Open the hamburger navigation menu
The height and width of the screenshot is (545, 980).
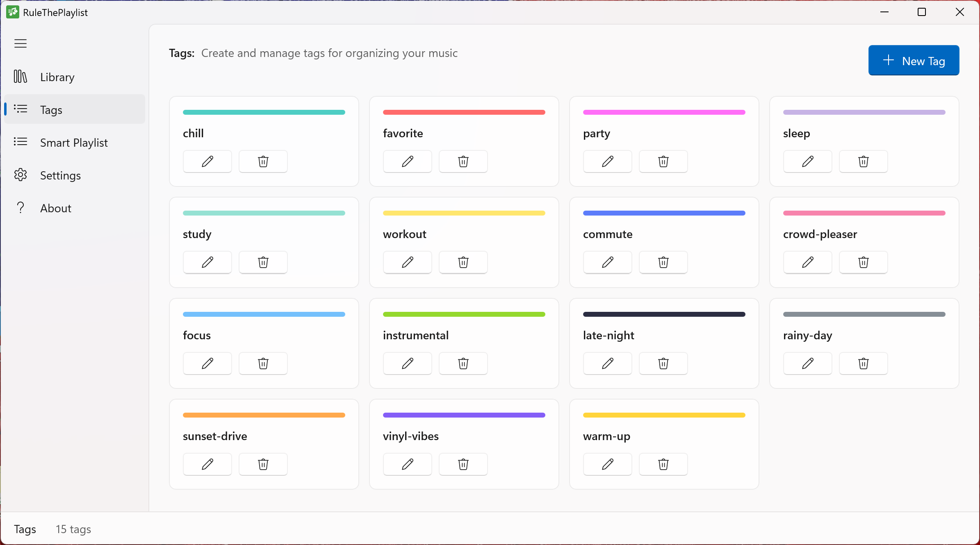(20, 43)
